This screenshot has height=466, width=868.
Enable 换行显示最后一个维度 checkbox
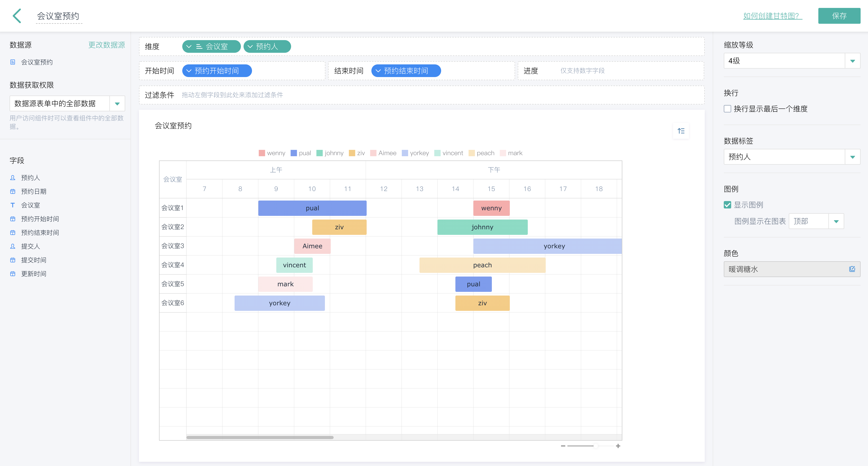pos(727,109)
